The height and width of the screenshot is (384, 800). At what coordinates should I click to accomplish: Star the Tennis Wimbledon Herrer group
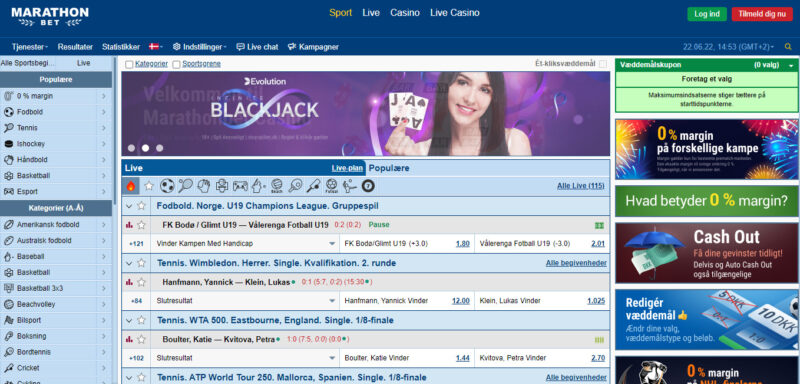pyautogui.click(x=141, y=263)
